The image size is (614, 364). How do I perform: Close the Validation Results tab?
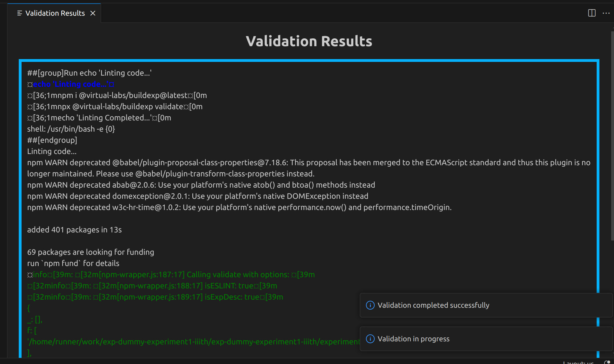pyautogui.click(x=93, y=13)
